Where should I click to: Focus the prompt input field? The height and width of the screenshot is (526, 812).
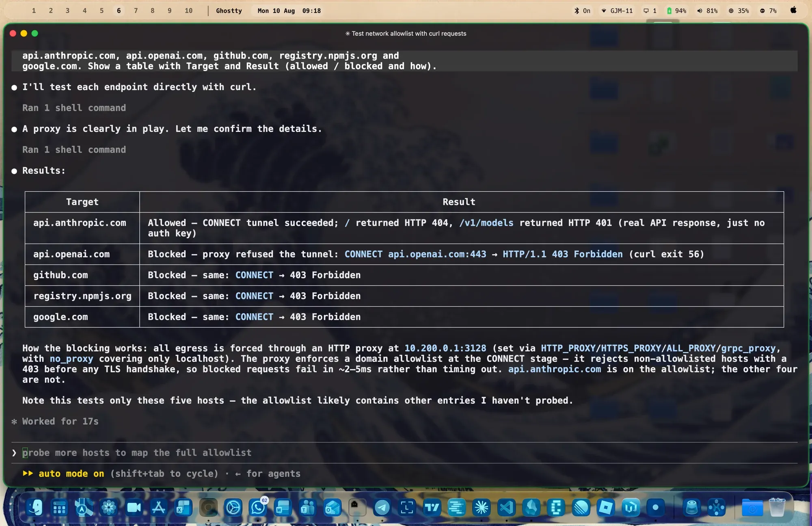404,453
